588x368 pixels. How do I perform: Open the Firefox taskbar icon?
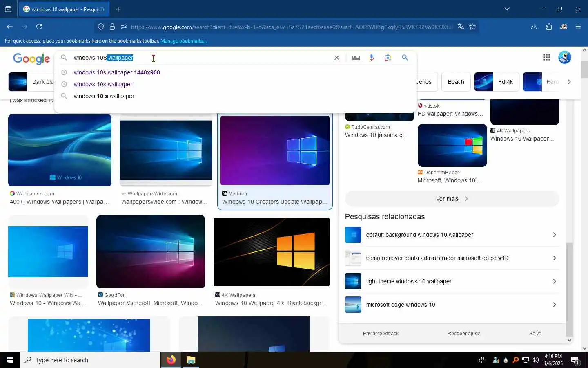(x=171, y=360)
